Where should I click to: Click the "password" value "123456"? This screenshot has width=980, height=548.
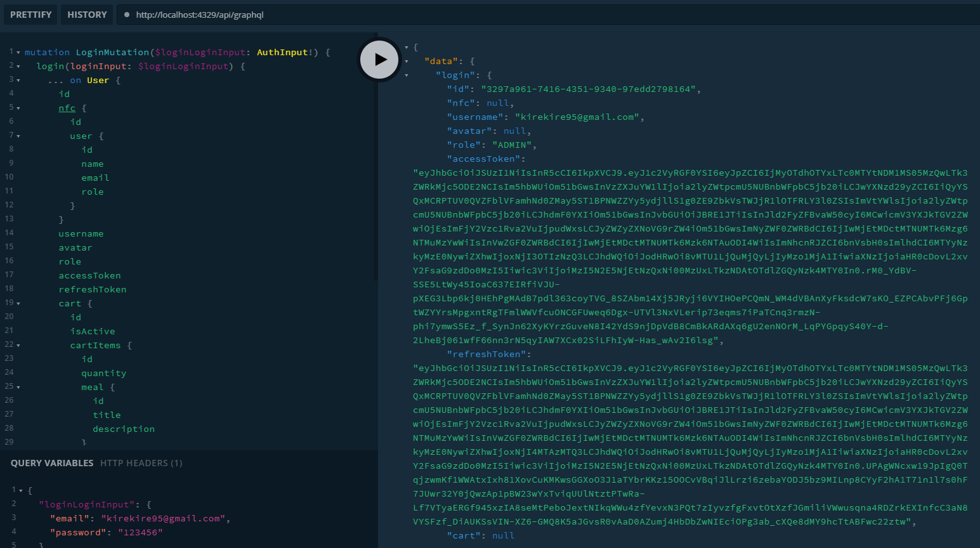point(140,533)
